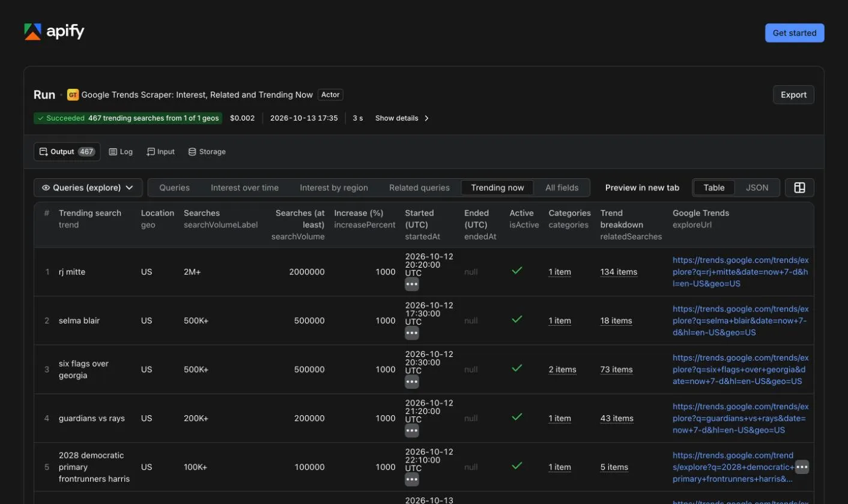
Task: Click the active checkmark for guardians vs rays
Action: 516,417
